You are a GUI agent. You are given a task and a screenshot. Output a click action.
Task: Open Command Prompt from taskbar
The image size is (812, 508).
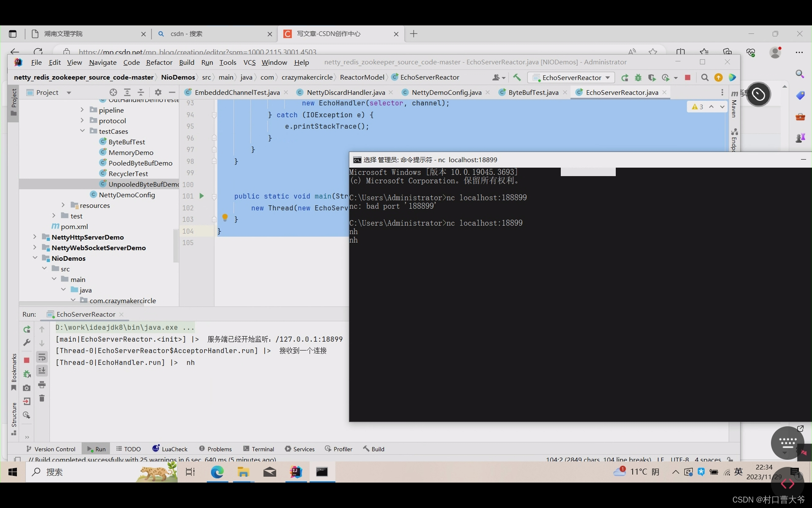[322, 472]
